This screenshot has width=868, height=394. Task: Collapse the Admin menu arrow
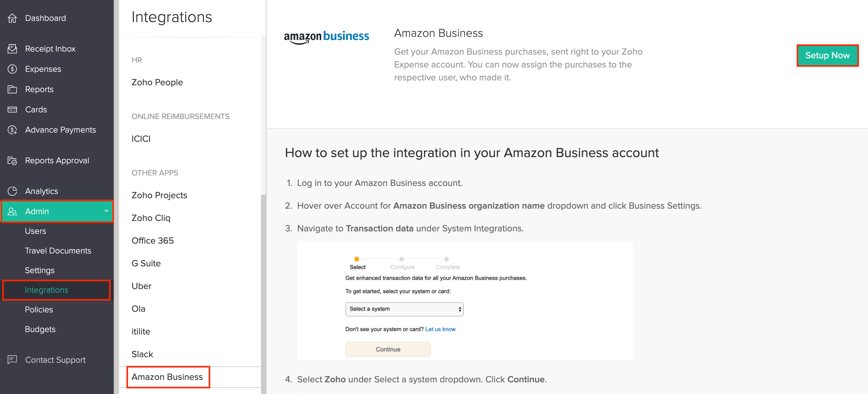pyautogui.click(x=106, y=211)
